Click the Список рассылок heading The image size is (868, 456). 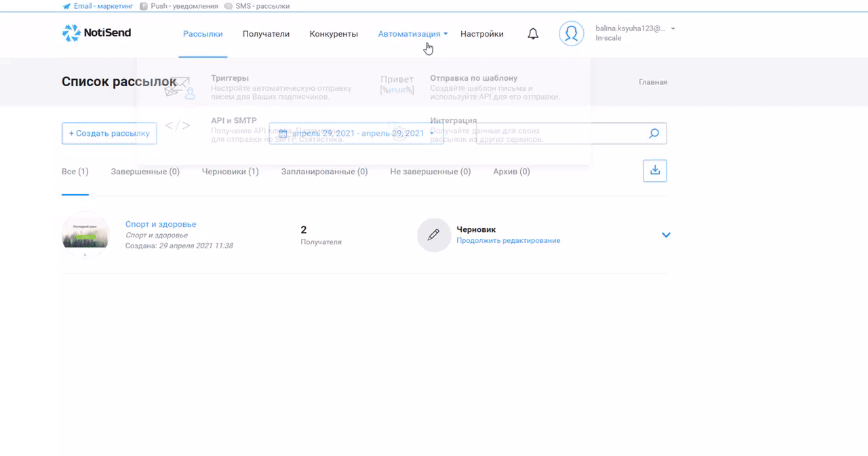[119, 82]
